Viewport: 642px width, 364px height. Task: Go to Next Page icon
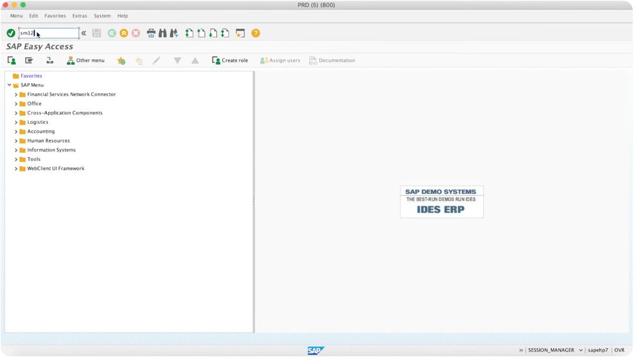213,33
